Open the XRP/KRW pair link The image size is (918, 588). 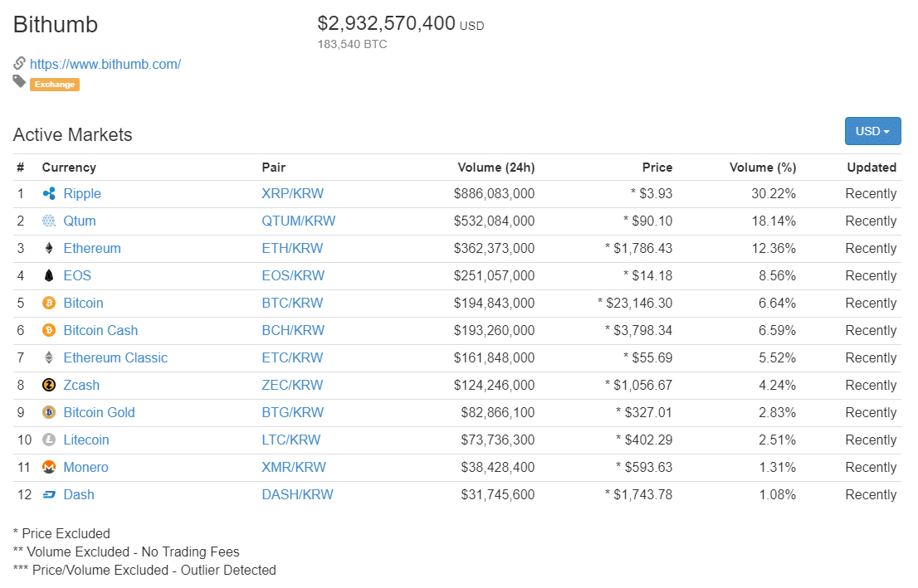pyautogui.click(x=292, y=194)
